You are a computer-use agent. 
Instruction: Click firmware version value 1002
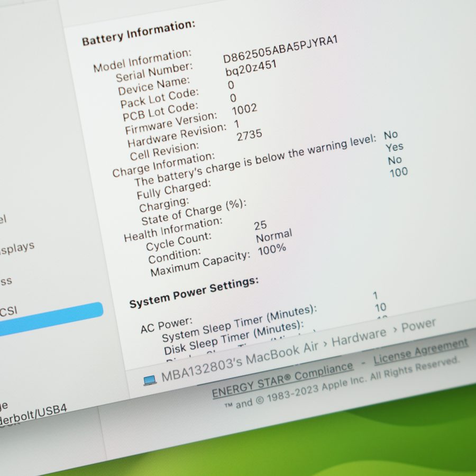coord(244,109)
